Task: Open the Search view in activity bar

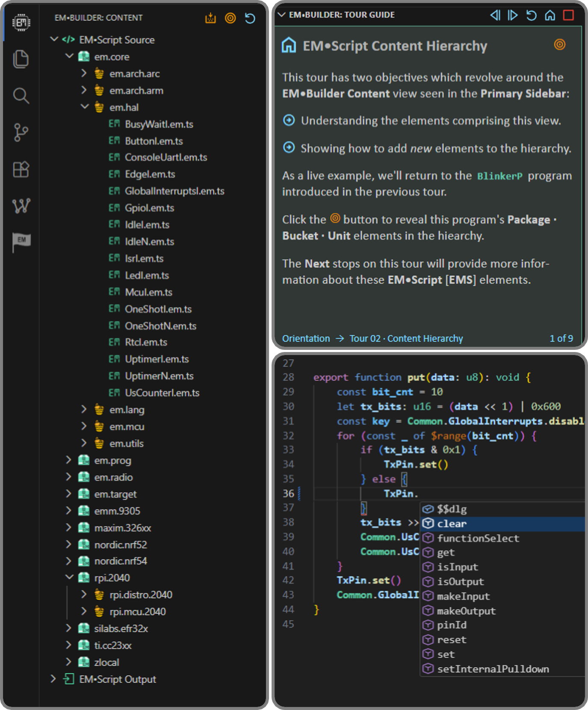Action: [x=21, y=96]
